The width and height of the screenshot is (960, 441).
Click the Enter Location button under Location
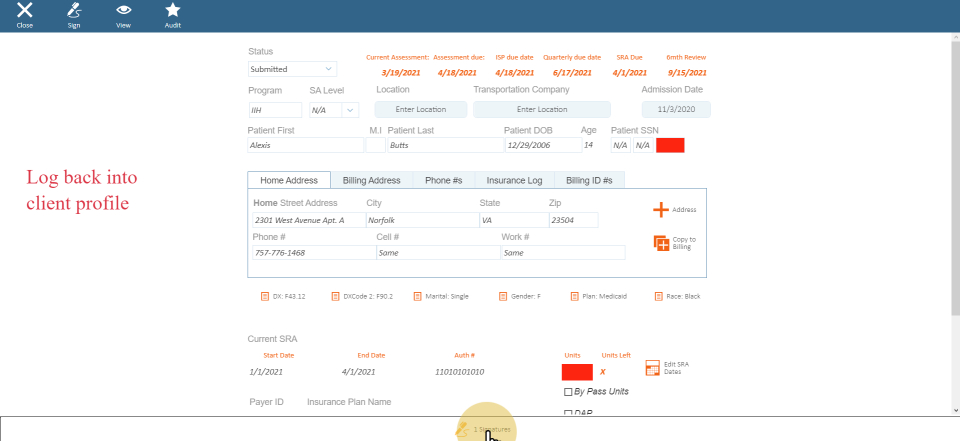pyautogui.click(x=421, y=110)
